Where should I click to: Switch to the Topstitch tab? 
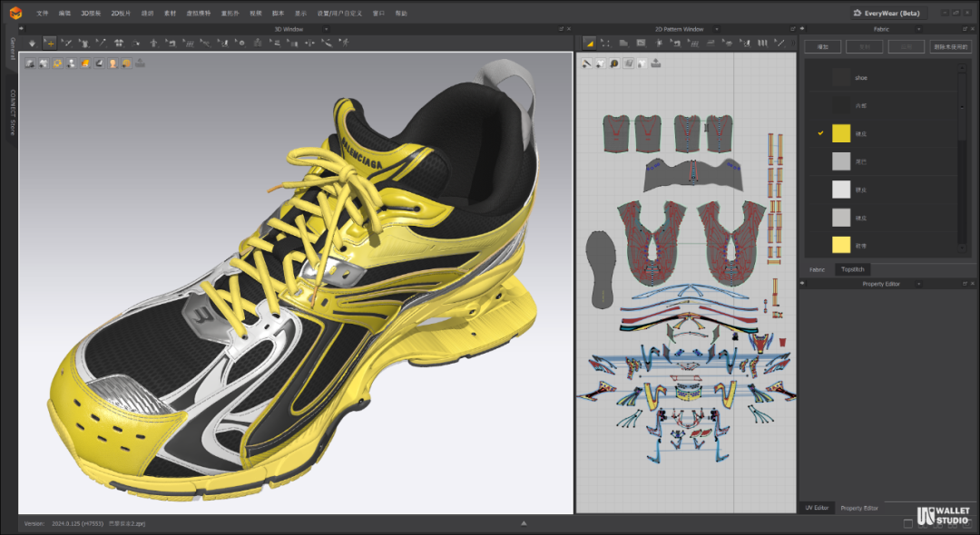[852, 269]
